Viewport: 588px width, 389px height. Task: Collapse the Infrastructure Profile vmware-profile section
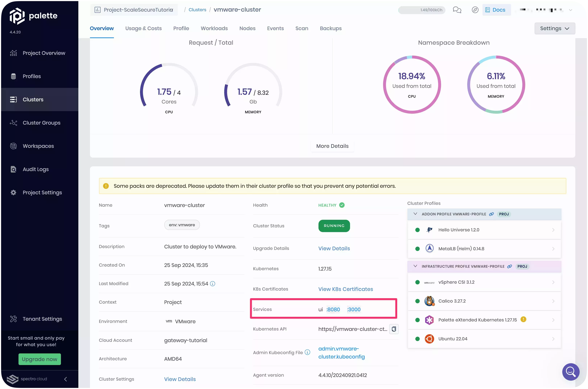click(415, 266)
